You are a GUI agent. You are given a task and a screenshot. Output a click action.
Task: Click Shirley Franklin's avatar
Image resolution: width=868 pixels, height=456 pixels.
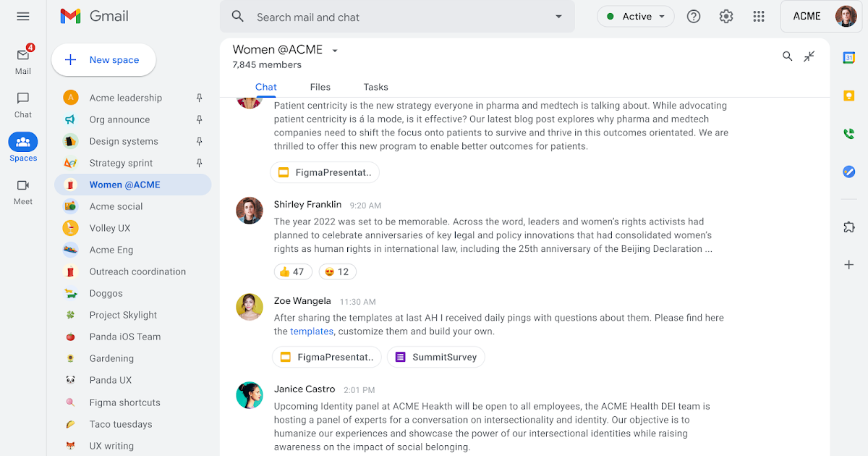pyautogui.click(x=250, y=211)
